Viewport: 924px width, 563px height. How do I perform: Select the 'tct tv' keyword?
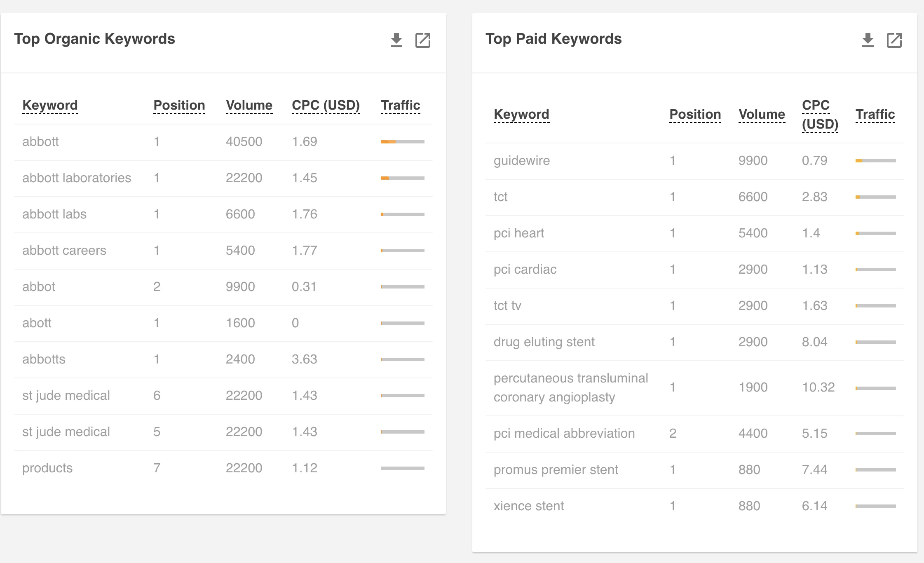point(507,306)
